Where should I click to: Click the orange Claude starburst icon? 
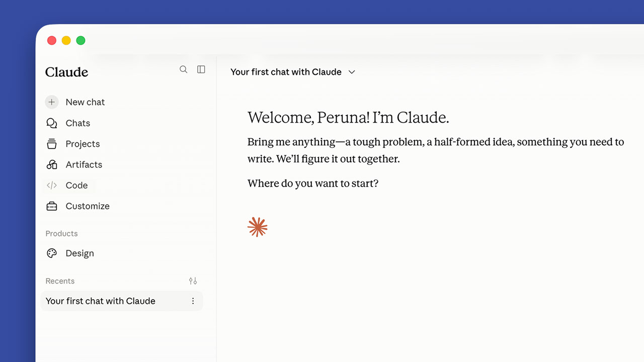[258, 227]
